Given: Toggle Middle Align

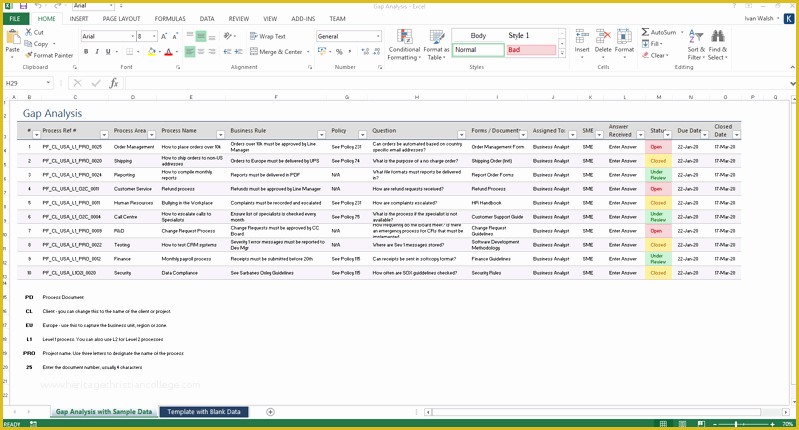Looking at the screenshot, I should tap(201, 36).
